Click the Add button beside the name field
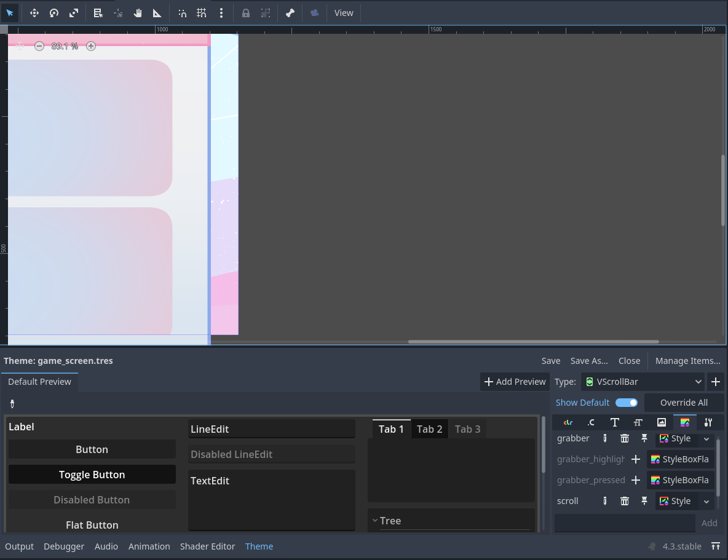728x560 pixels. (x=709, y=523)
